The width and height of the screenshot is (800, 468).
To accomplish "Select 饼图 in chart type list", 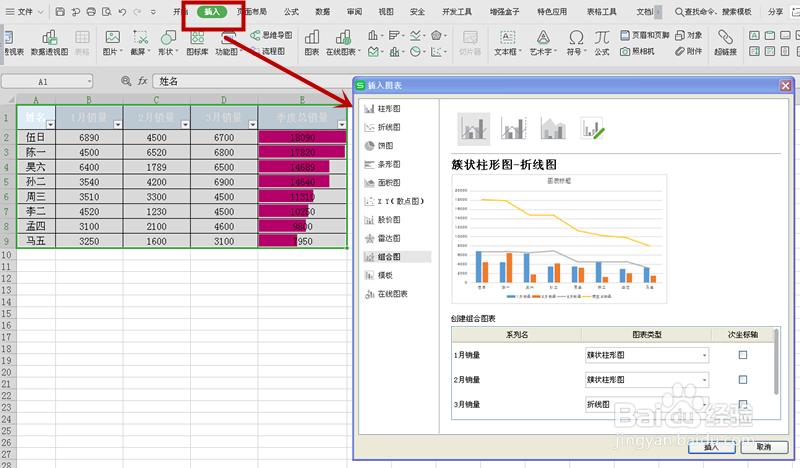I will pos(385,145).
